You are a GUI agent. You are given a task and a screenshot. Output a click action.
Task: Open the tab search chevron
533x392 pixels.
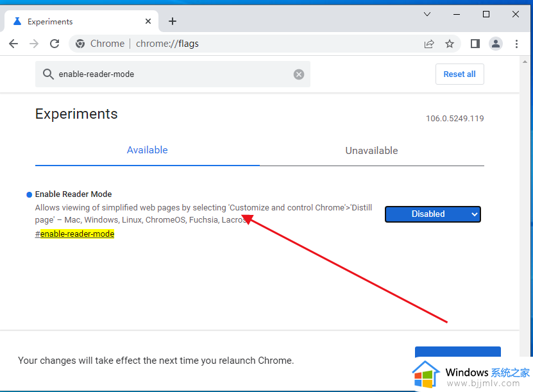427,14
